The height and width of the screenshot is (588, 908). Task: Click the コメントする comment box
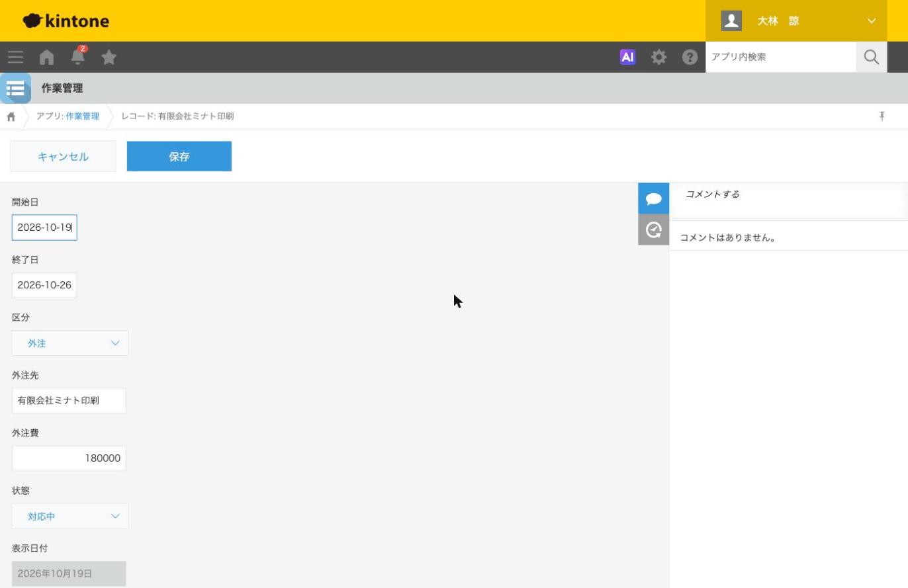click(x=789, y=202)
